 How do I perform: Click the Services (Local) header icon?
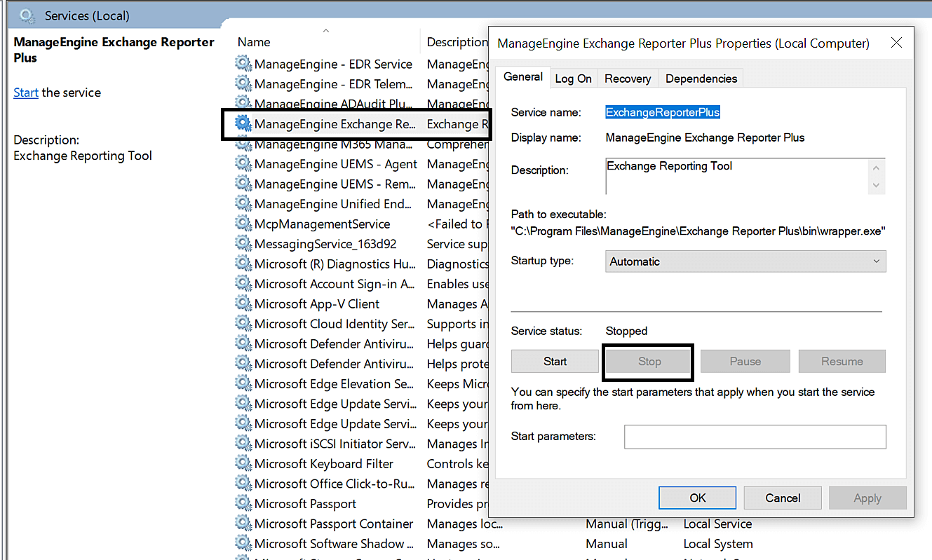pos(27,15)
